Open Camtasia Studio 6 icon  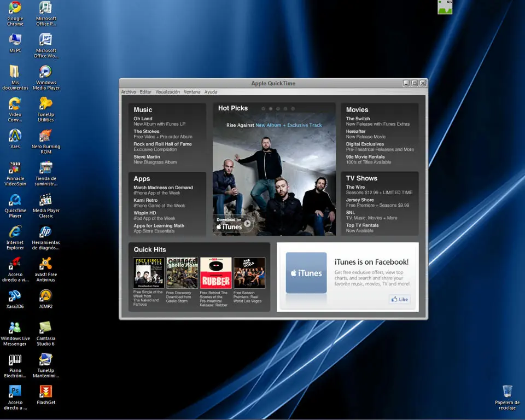[45, 333]
